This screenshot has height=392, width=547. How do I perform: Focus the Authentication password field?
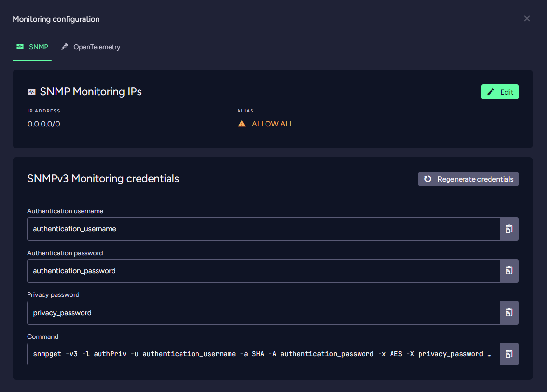coord(264,271)
